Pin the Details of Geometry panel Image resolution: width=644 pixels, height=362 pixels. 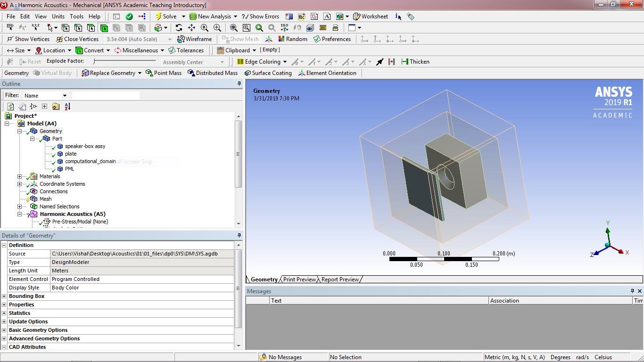pos(239,235)
